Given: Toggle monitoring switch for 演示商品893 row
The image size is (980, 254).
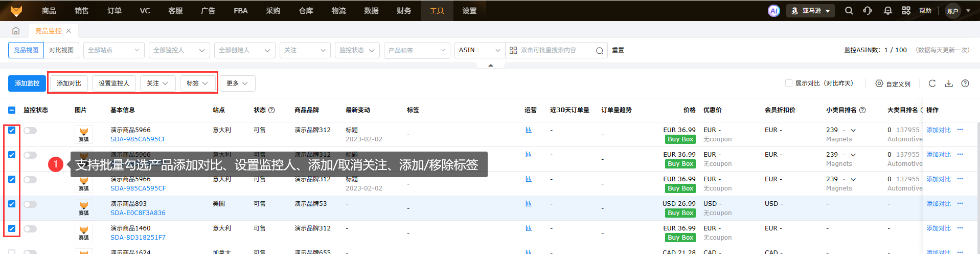Looking at the screenshot, I should pos(30,204).
